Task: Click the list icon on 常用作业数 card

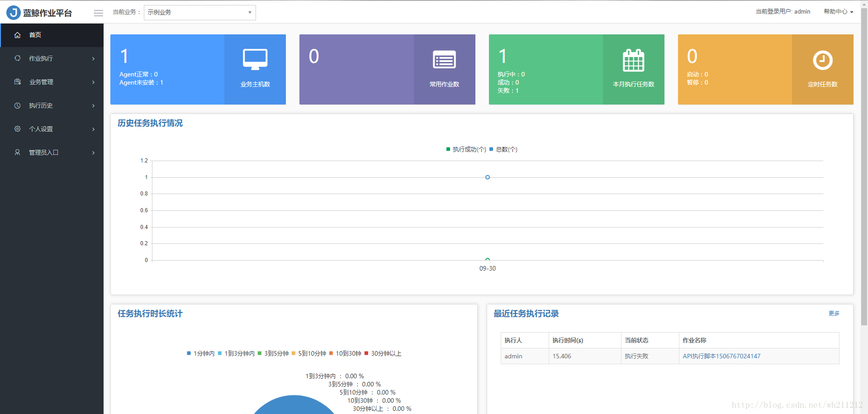Action: click(444, 60)
